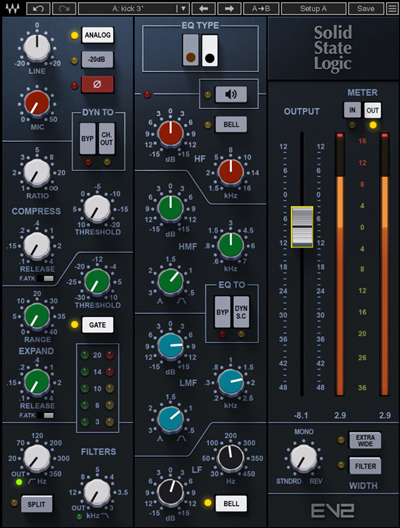Switch meter to IN

click(352, 110)
